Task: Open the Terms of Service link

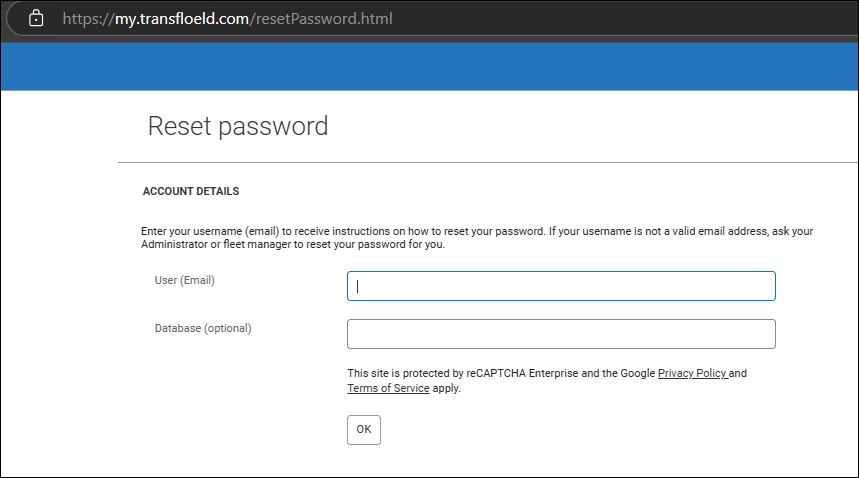Action: pyautogui.click(x=388, y=388)
